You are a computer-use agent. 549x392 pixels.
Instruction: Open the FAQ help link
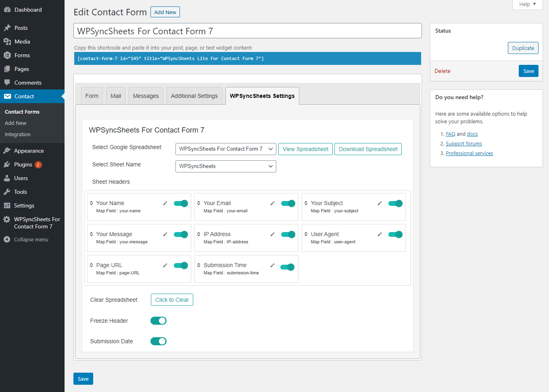pyautogui.click(x=451, y=134)
